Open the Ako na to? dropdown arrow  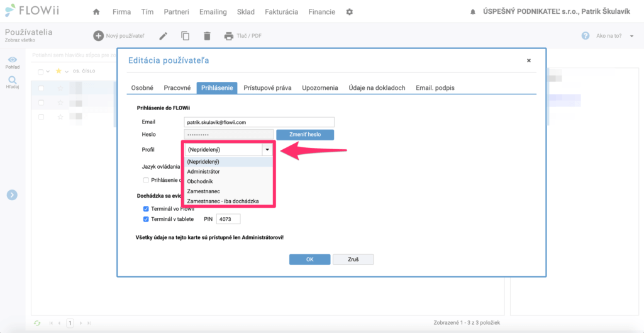(x=631, y=36)
